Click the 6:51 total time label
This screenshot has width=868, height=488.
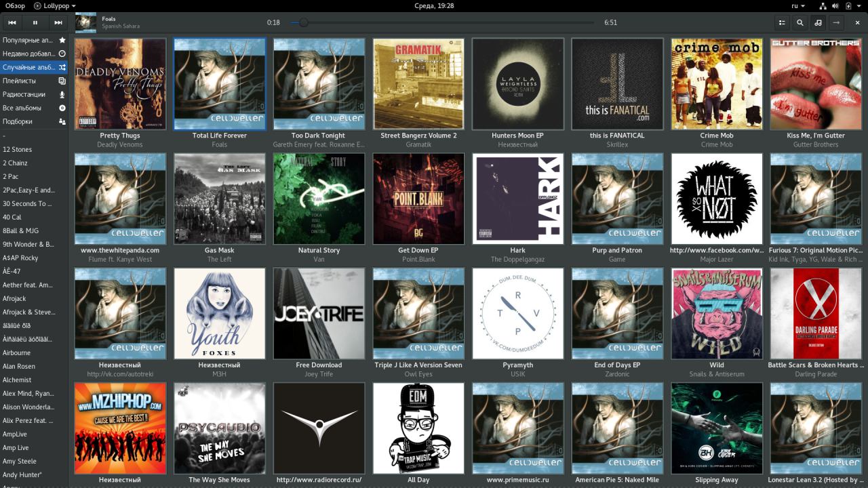click(610, 22)
